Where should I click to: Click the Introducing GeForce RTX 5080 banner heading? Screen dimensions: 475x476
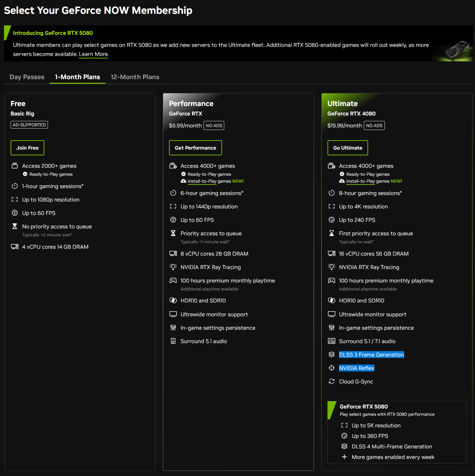[53, 33]
